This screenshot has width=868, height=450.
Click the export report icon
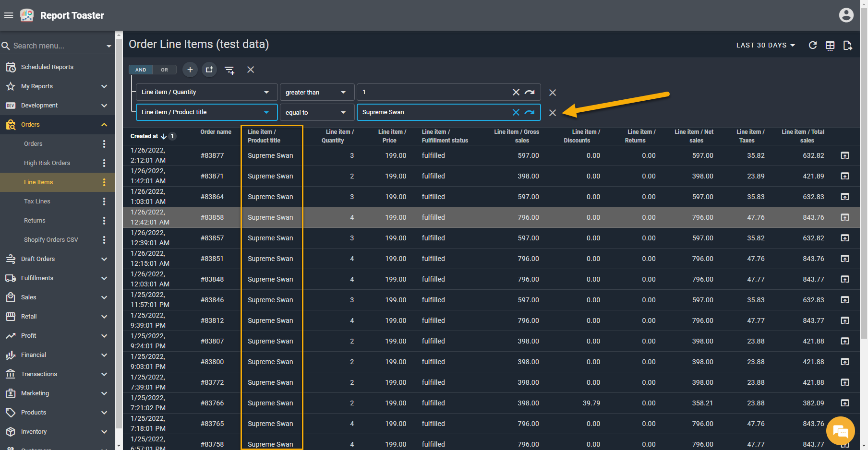click(x=847, y=46)
